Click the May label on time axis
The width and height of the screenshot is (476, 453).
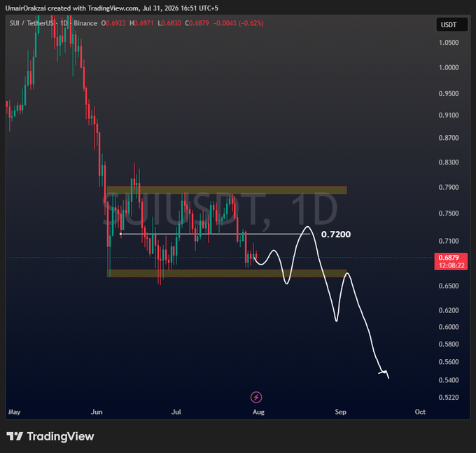click(14, 412)
